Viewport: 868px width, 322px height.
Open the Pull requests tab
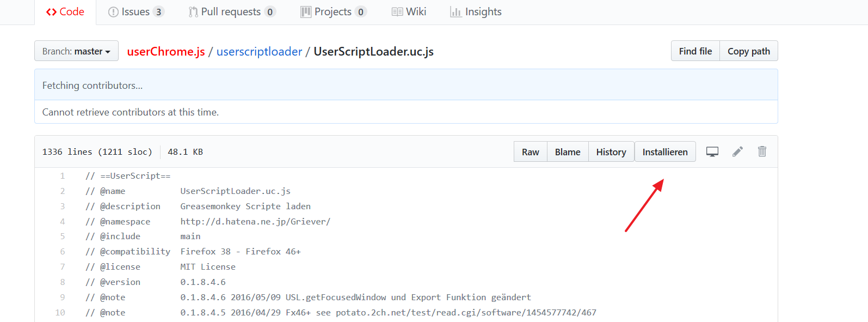pyautogui.click(x=232, y=12)
